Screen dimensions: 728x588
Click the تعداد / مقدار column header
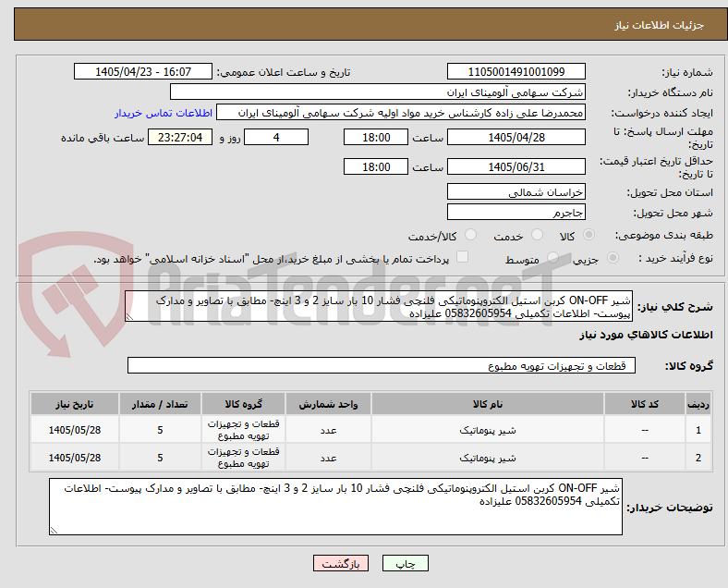click(160, 404)
